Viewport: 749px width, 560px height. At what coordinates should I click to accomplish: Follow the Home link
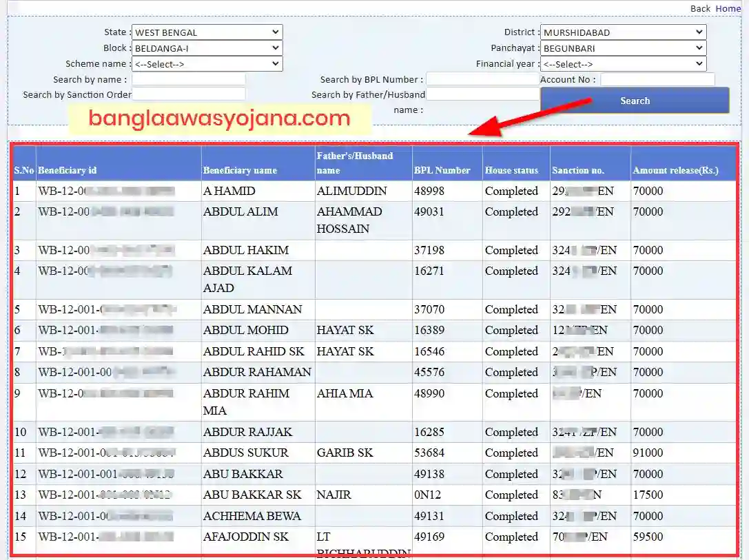tap(728, 8)
